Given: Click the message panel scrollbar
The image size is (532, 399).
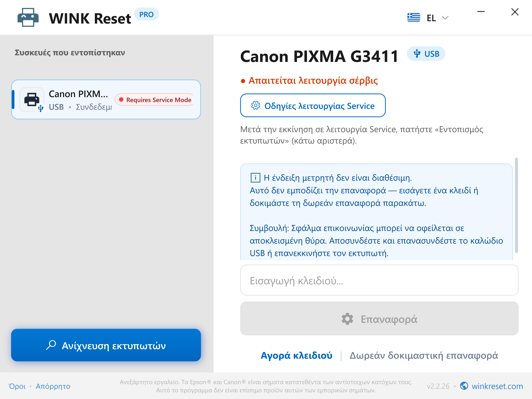Looking at the screenshot, I should click(x=516, y=205).
